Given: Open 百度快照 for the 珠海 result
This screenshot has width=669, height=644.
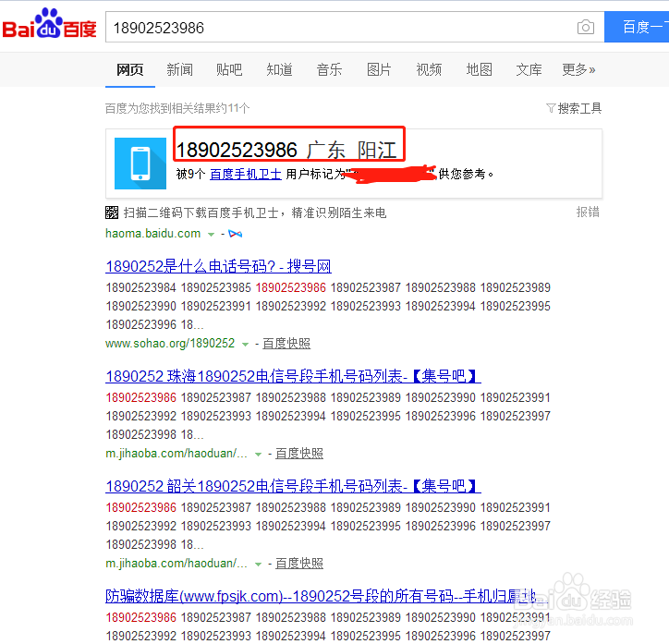Looking at the screenshot, I should 299,454.
